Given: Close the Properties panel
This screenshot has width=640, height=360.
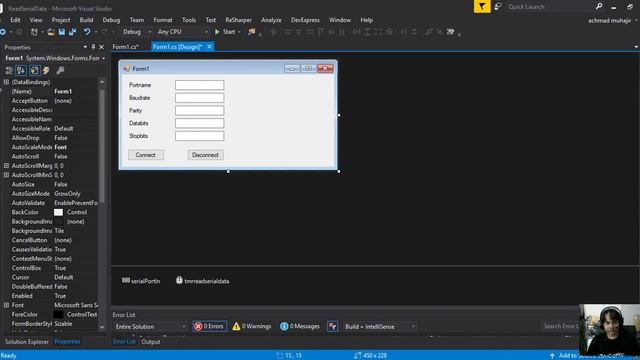Looking at the screenshot, I should (102, 47).
